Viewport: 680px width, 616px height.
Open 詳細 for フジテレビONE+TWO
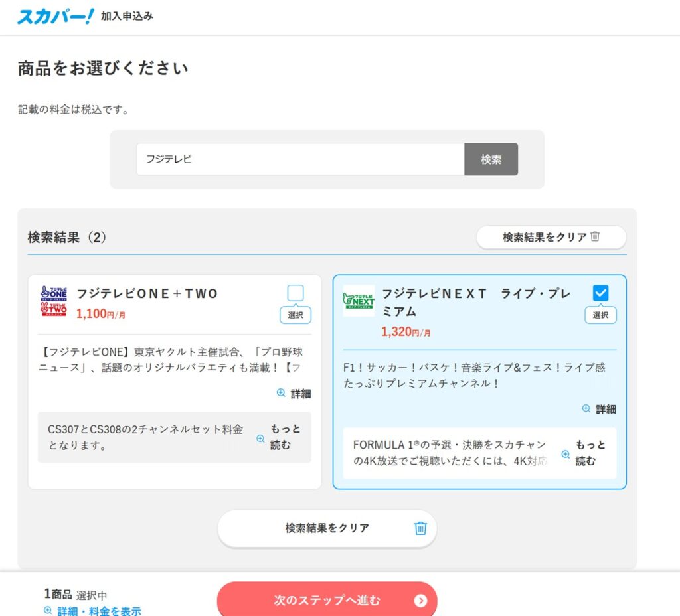click(301, 394)
